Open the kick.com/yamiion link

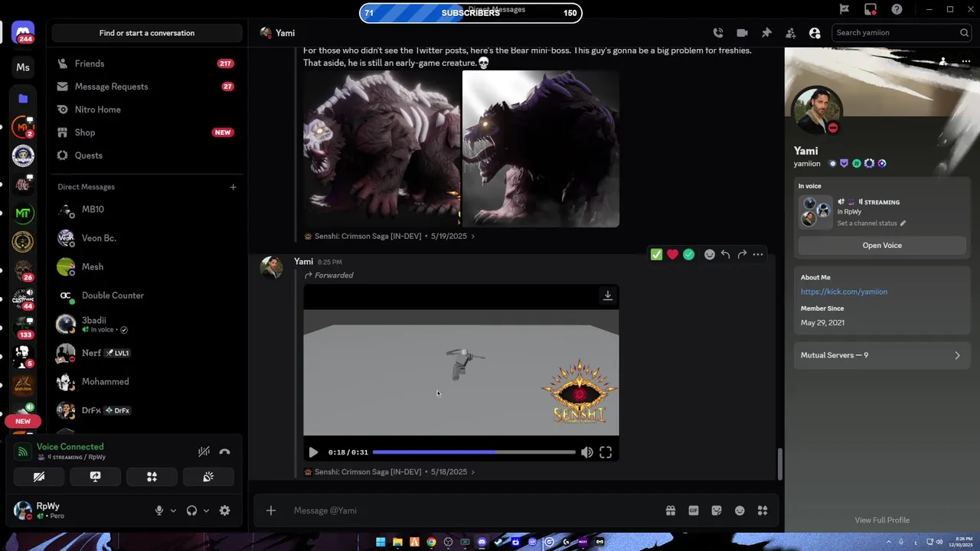[x=844, y=292]
